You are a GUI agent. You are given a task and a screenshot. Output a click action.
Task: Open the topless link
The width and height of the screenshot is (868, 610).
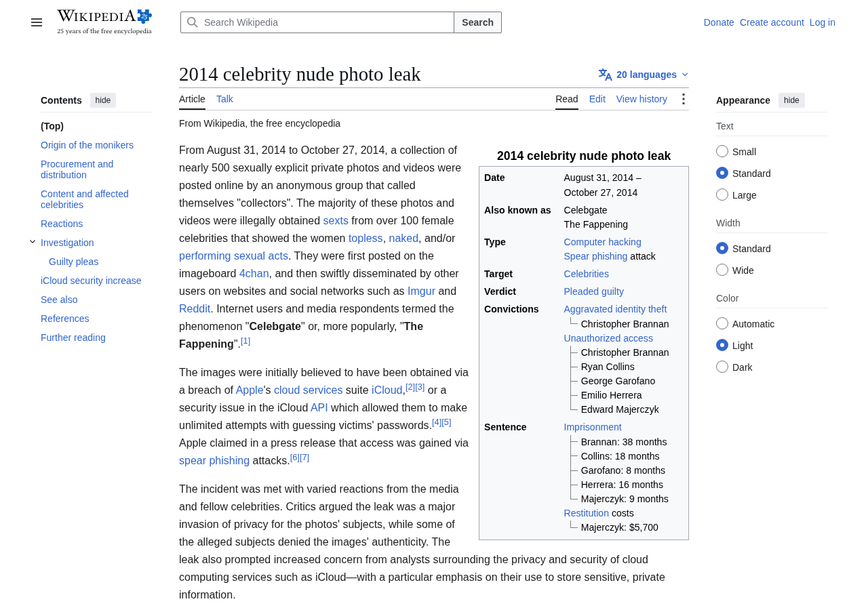[x=366, y=238]
